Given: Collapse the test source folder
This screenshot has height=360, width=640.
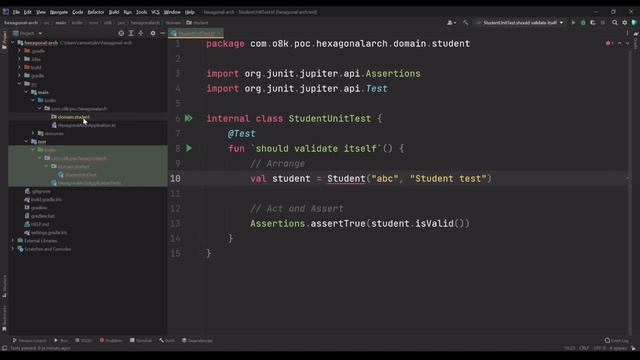Looking at the screenshot, I should point(27,142).
